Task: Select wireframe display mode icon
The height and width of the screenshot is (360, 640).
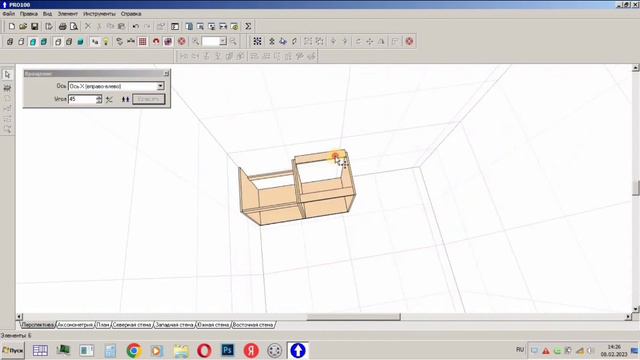Action: (x=10, y=42)
